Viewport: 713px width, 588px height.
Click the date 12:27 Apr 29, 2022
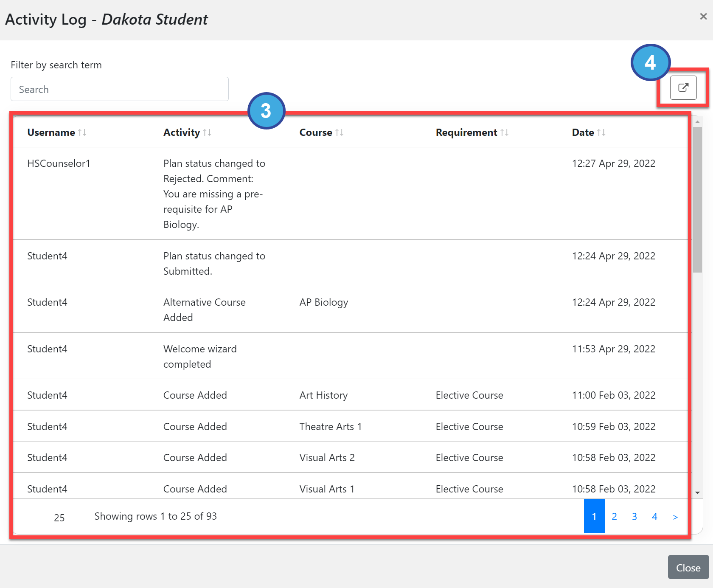(613, 163)
